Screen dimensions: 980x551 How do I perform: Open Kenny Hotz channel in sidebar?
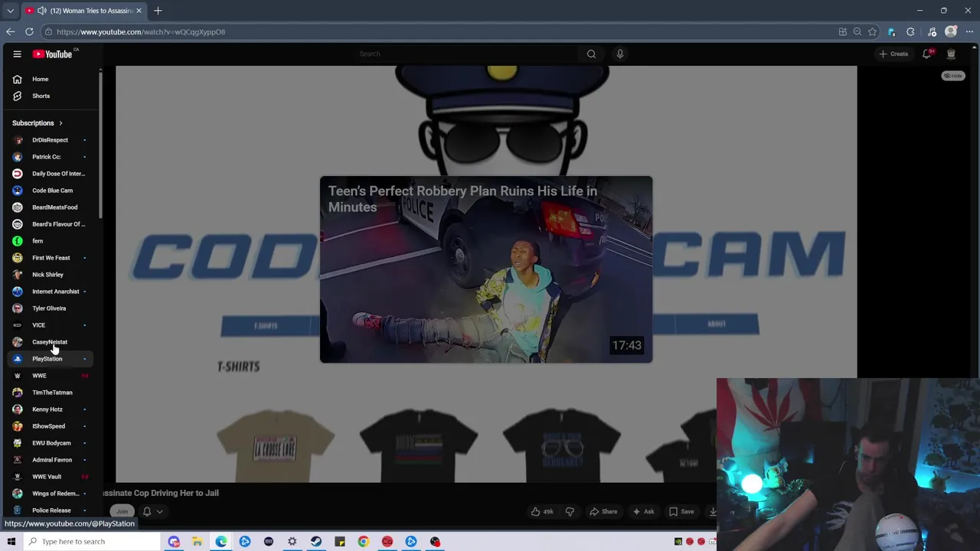(51, 409)
